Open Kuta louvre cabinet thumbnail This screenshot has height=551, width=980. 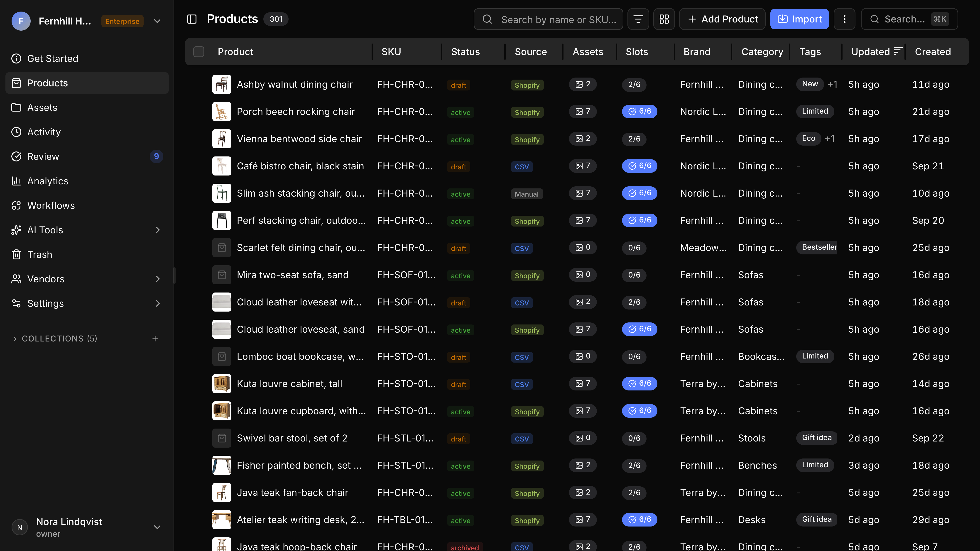[x=222, y=384]
